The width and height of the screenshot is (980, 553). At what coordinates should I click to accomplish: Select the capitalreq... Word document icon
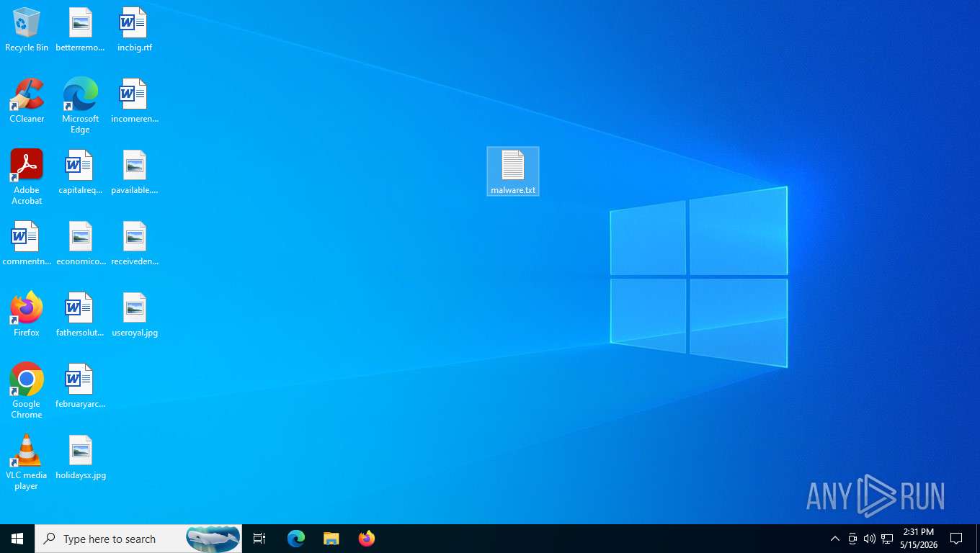click(x=80, y=172)
